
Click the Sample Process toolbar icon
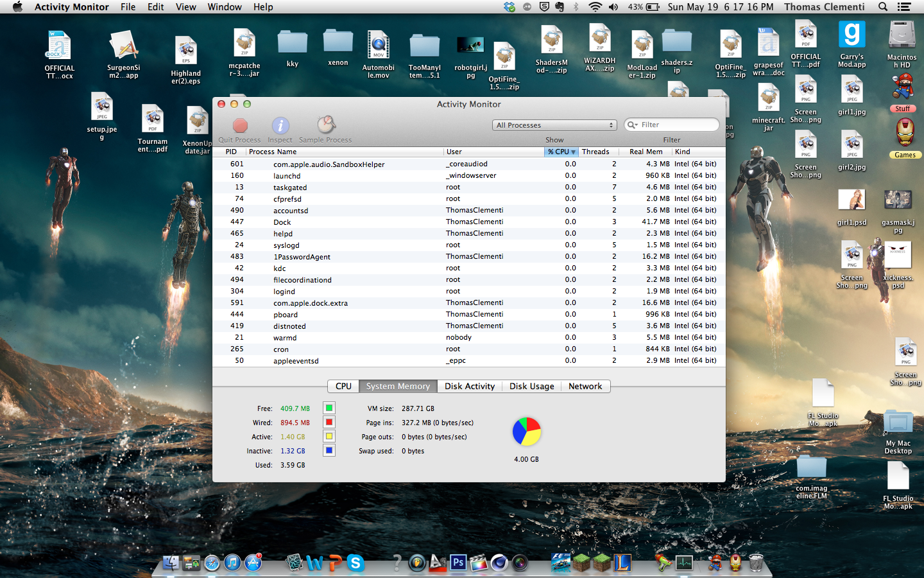(x=326, y=125)
